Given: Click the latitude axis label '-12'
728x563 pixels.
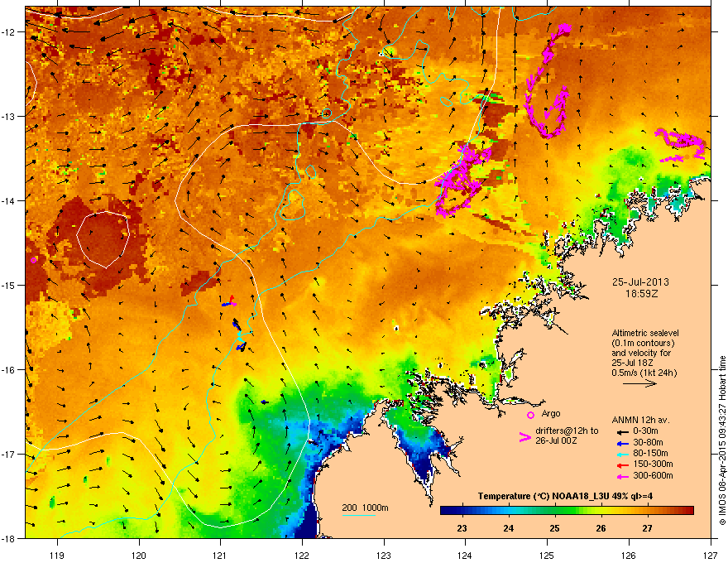Looking at the screenshot, I should click(8, 32).
